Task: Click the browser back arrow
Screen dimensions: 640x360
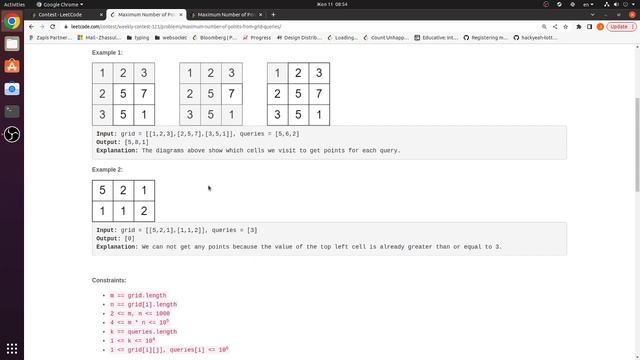Action: tap(31, 27)
